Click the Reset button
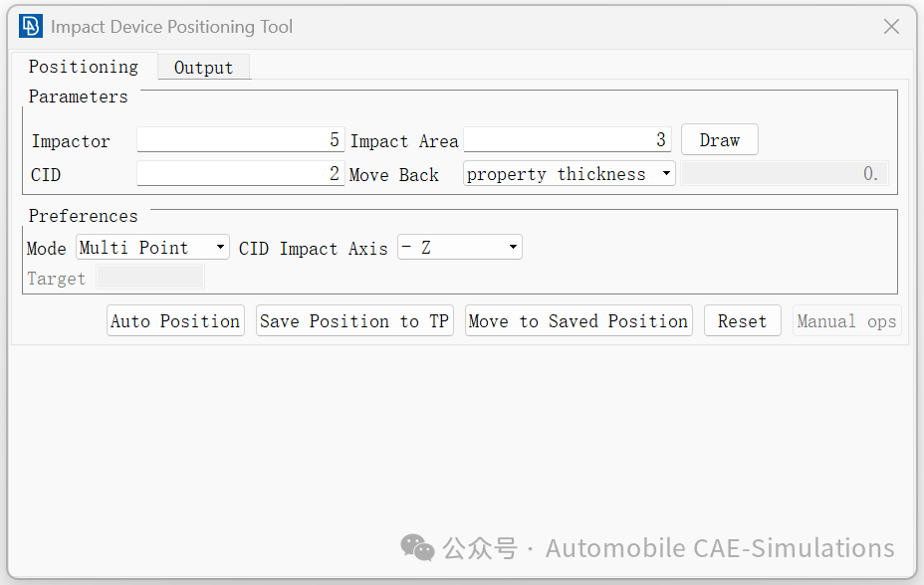The height and width of the screenshot is (585, 924). tap(743, 320)
